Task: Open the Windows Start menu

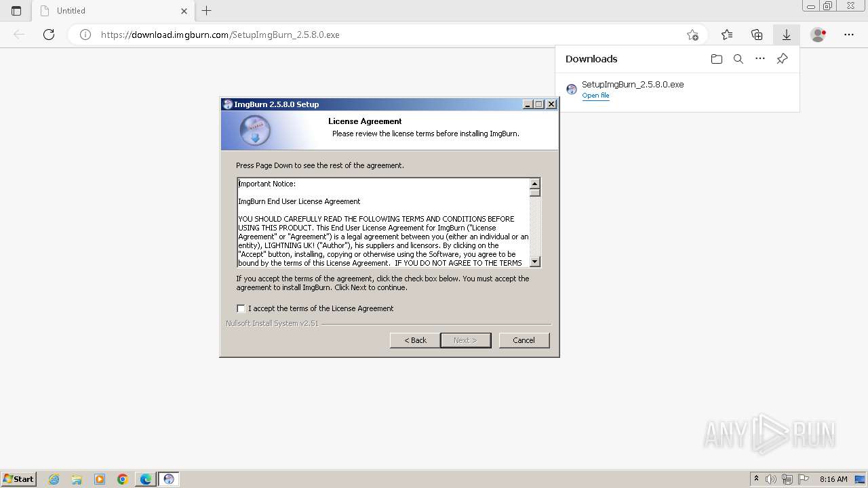Action: click(18, 479)
